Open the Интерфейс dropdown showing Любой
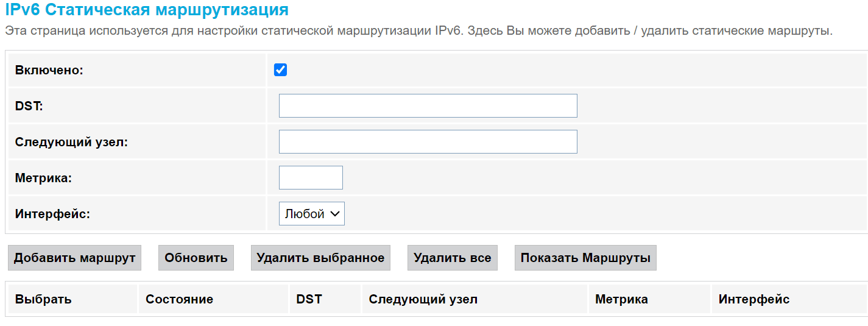The image size is (868, 326). (x=311, y=214)
